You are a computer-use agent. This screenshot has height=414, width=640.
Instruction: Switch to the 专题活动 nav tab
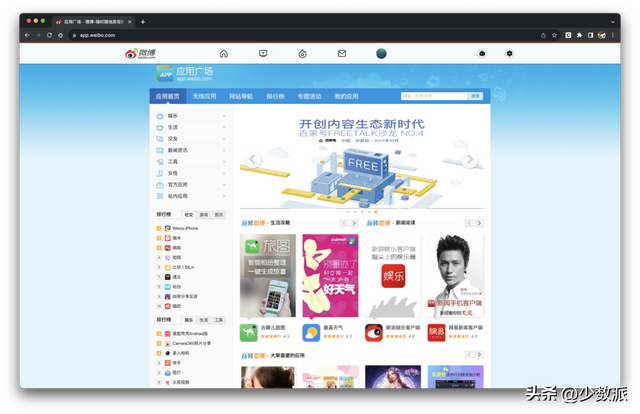point(309,96)
